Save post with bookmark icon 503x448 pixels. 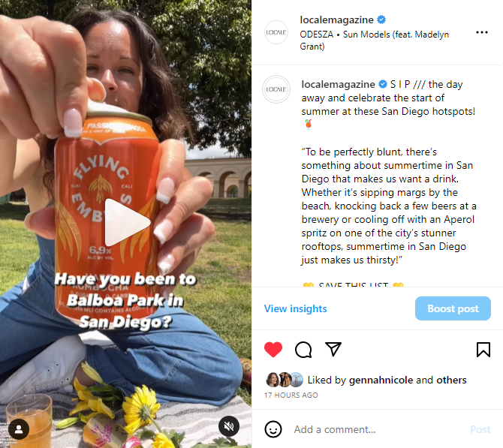click(483, 349)
